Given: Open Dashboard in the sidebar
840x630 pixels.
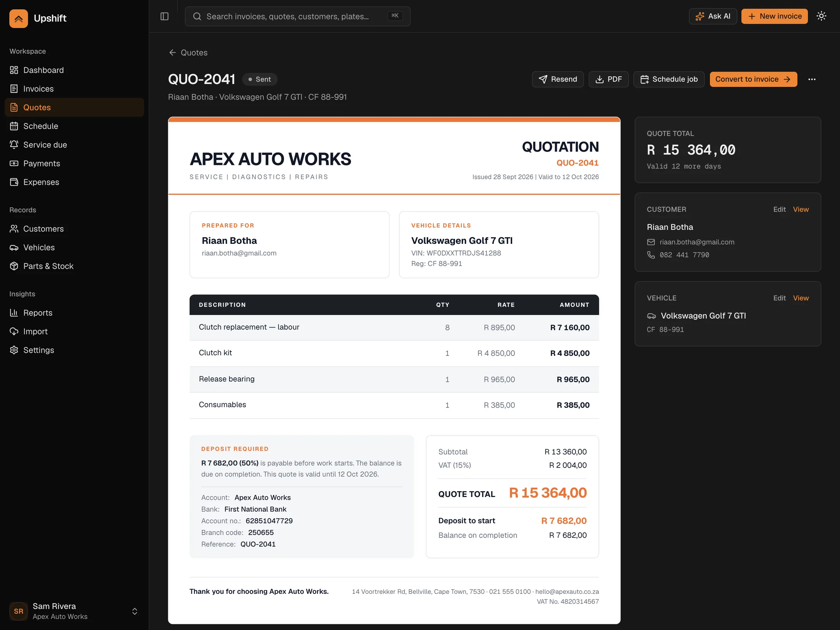Looking at the screenshot, I should (x=74, y=70).
